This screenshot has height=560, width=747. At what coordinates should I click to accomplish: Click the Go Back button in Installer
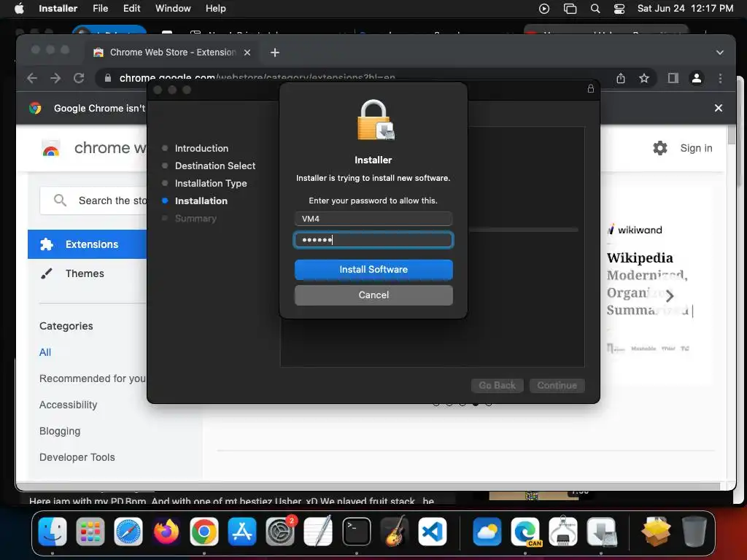498,385
